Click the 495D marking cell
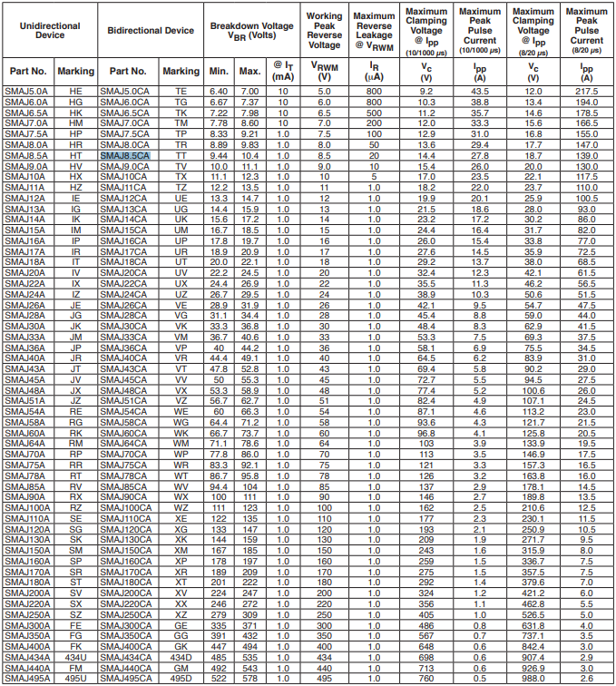Viewport: 616px width, 686px height. tap(181, 678)
